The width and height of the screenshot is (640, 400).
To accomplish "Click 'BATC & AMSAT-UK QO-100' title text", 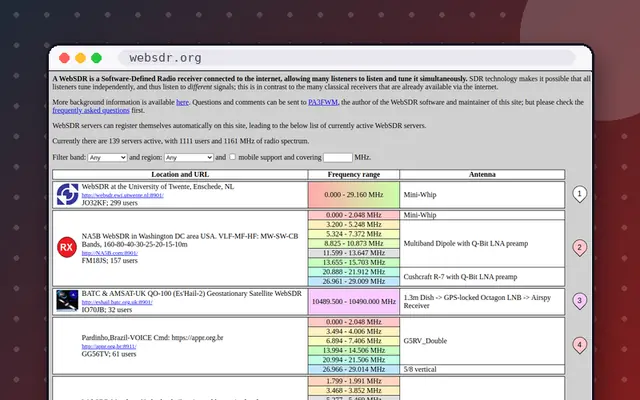I will (191, 294).
